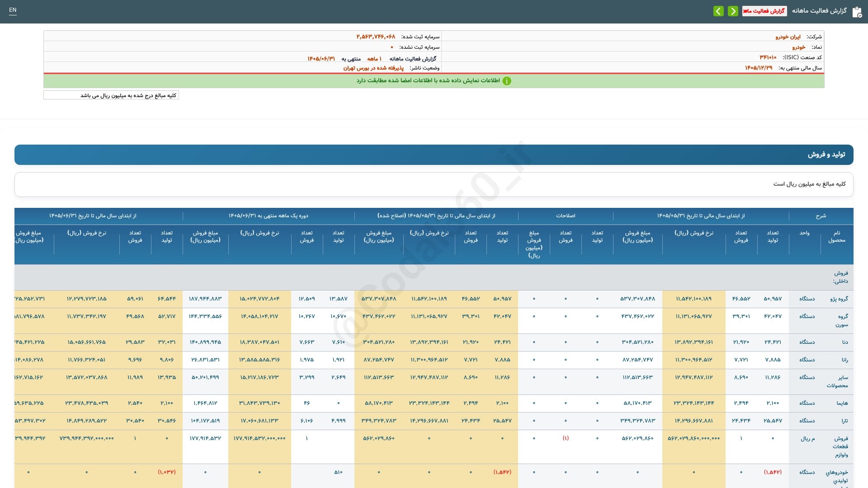Switch language with the EN link
The image size is (868, 488).
[x=13, y=10]
